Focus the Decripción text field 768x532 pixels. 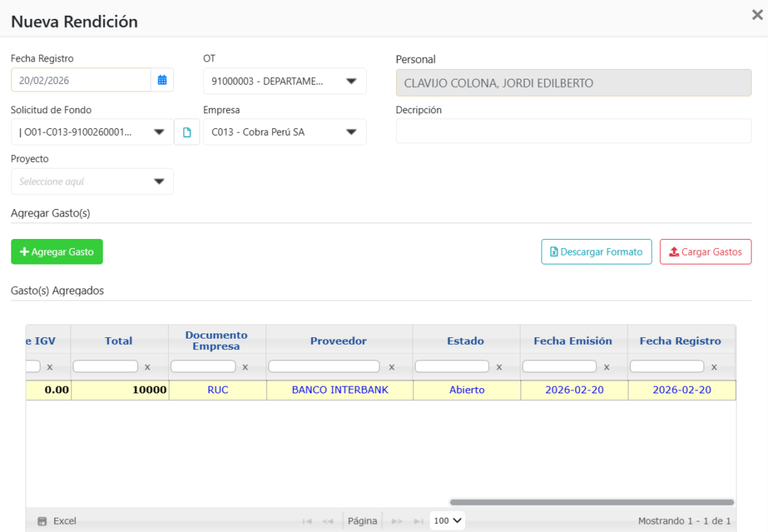tap(573, 131)
